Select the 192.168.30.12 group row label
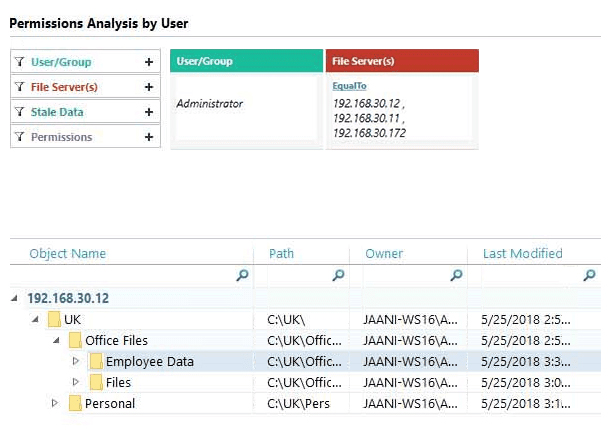This screenshot has width=612, height=430. tap(68, 299)
